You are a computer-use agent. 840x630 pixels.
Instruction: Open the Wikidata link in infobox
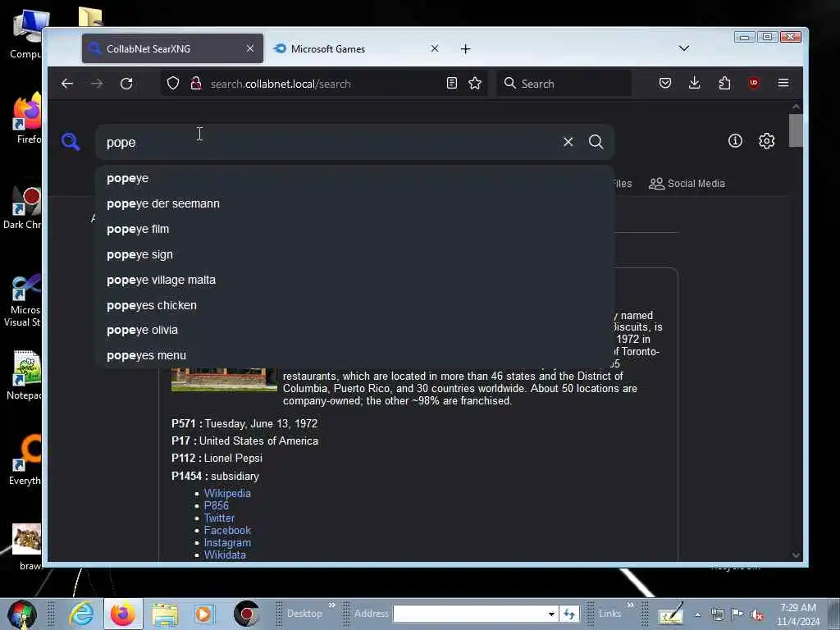[225, 555]
